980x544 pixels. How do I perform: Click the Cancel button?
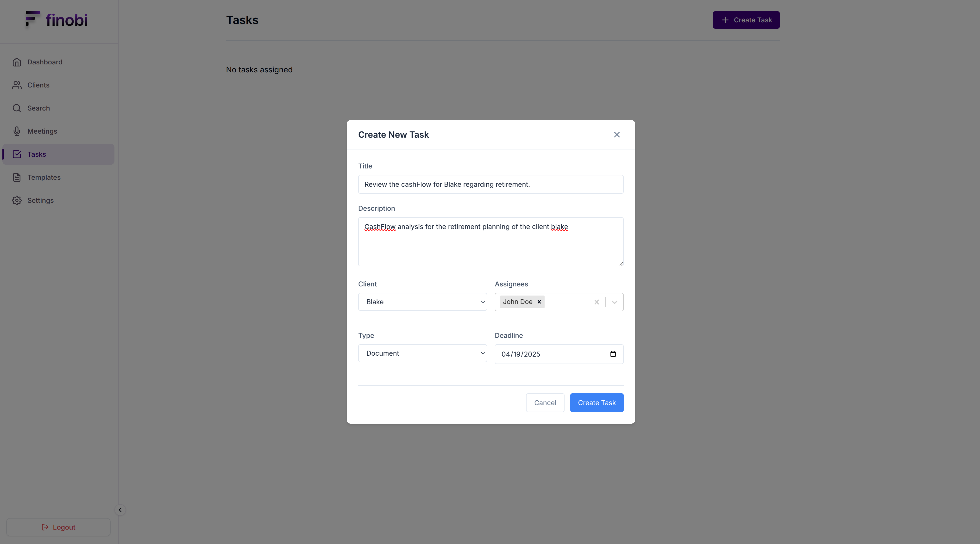tap(545, 402)
